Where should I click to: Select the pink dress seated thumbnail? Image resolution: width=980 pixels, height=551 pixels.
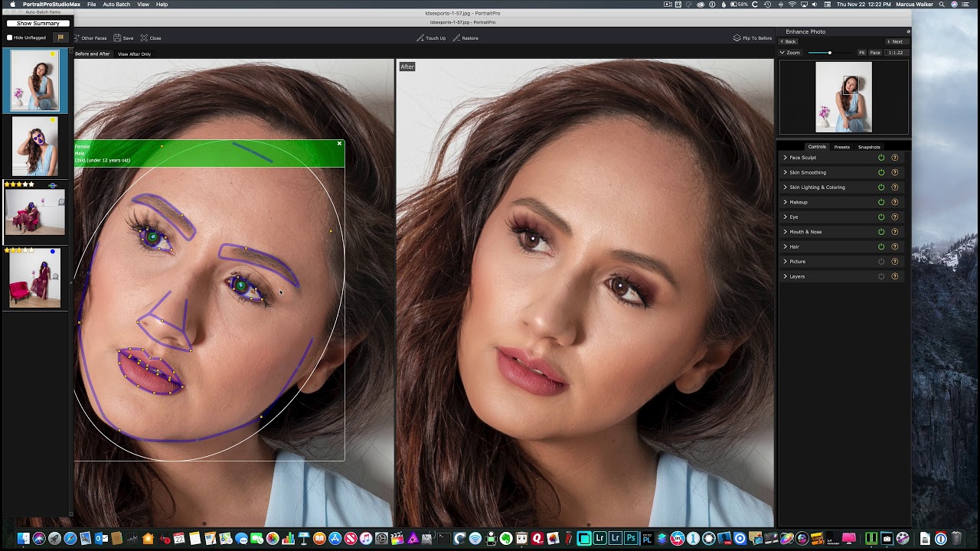(35, 212)
